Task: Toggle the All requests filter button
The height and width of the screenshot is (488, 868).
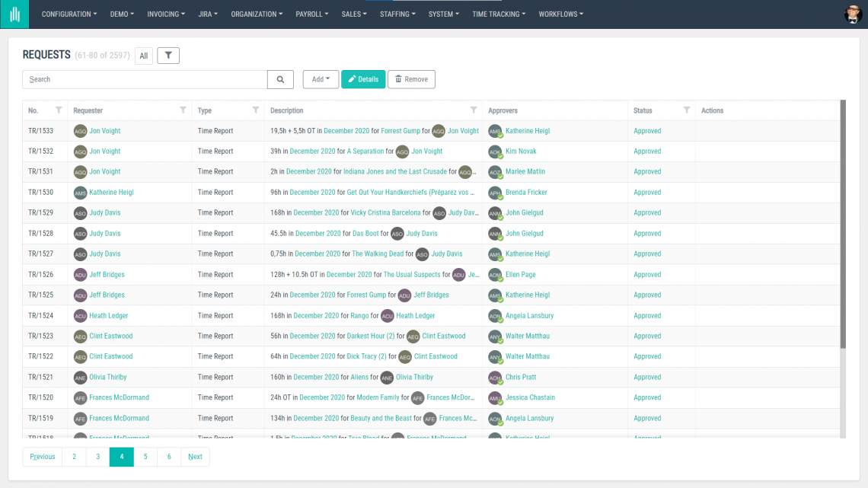Action: tap(143, 55)
